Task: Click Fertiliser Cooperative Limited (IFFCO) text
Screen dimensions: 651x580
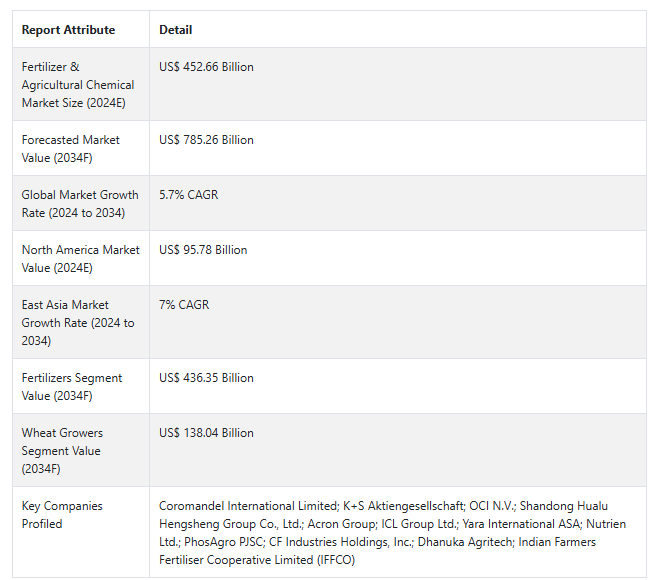Action: 257,560
